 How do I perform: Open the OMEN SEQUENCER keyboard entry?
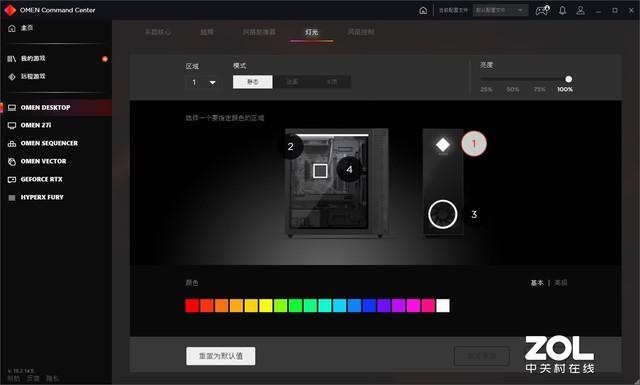43,143
